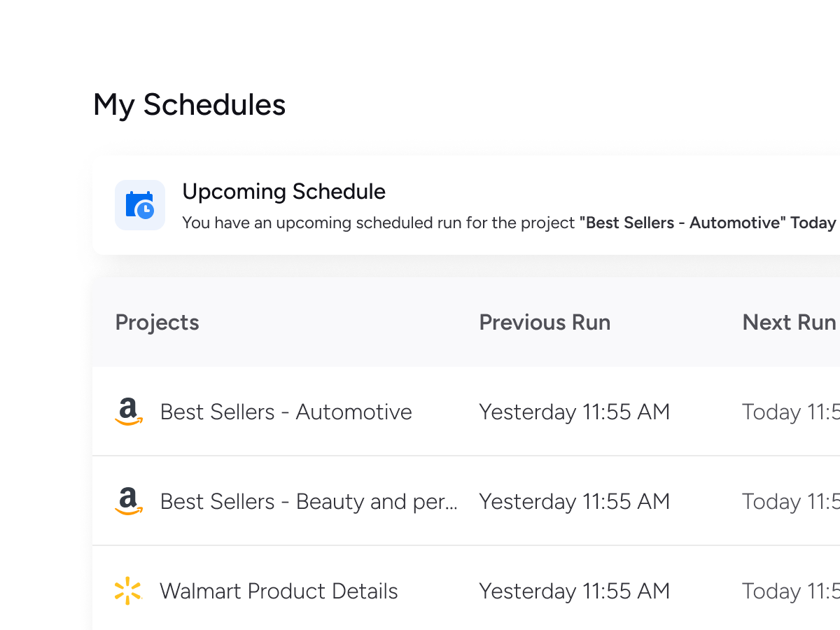Click next run time in Automotive row
Viewport: 840px width, 630px height.
[x=790, y=412]
